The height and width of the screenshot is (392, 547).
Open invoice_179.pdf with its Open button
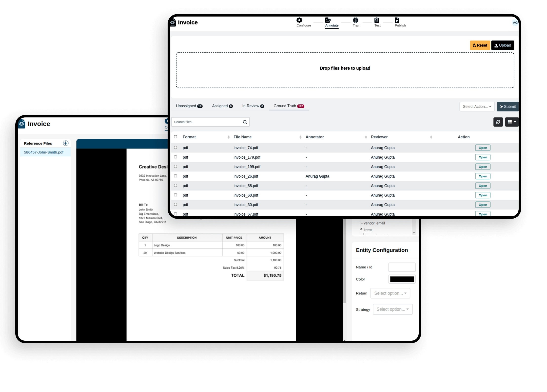tap(483, 157)
